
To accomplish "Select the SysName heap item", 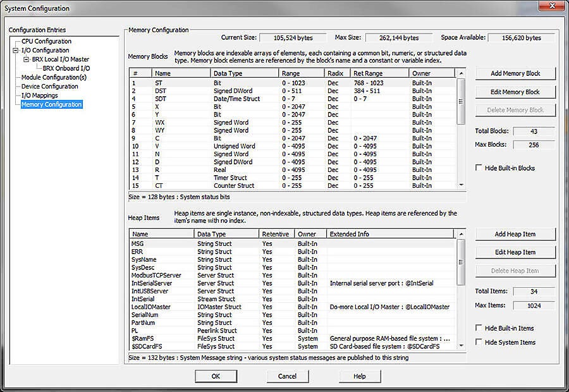I will tap(293, 260).
